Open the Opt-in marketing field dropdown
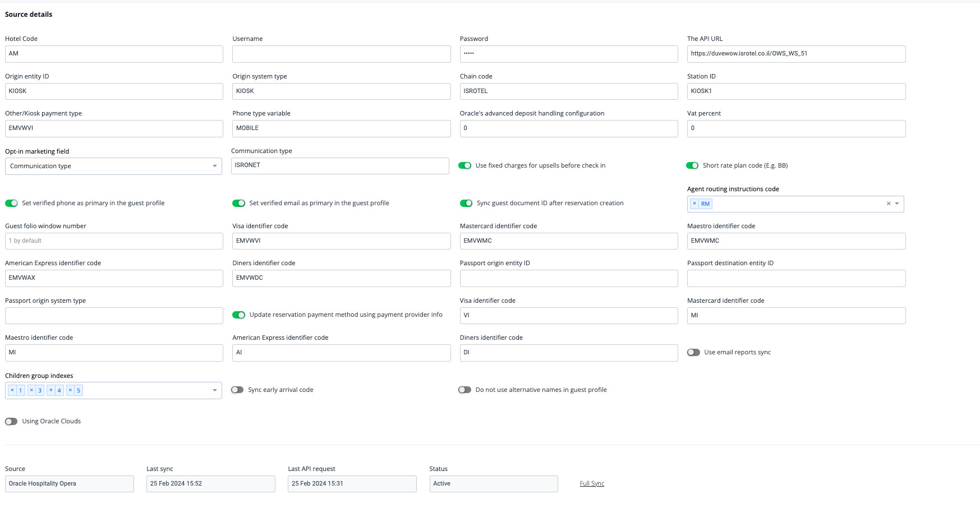Screen dimensions: 980x508 113,167
